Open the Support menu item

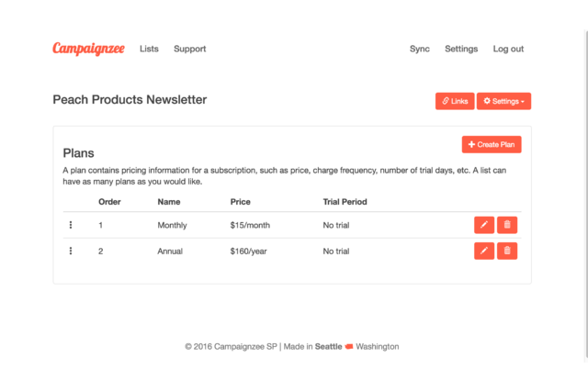point(189,49)
